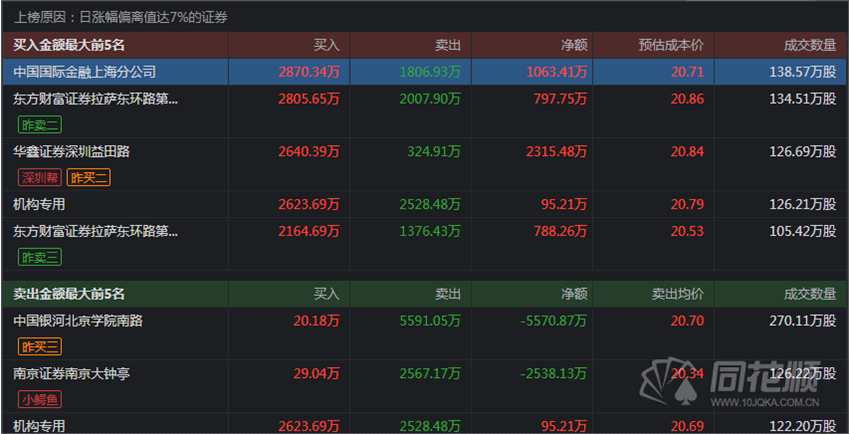Screen dimensions: 850x434
Task: Click net amount -5570.87万
Action: coord(554,321)
